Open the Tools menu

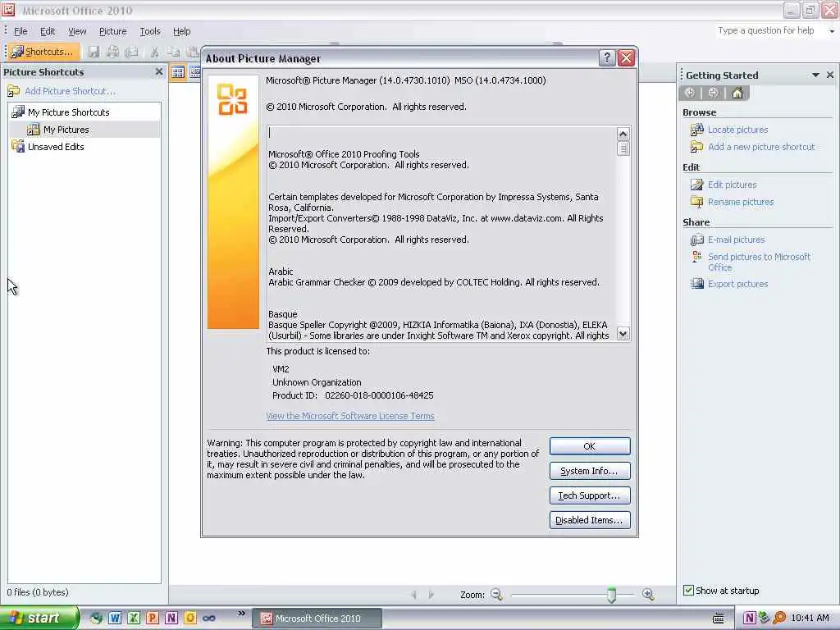pyautogui.click(x=150, y=31)
